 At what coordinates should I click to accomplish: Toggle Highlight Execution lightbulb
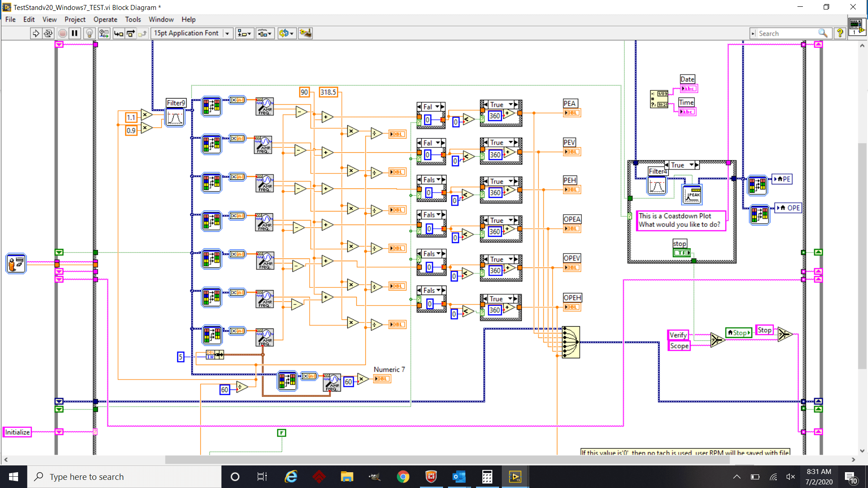pos(90,33)
